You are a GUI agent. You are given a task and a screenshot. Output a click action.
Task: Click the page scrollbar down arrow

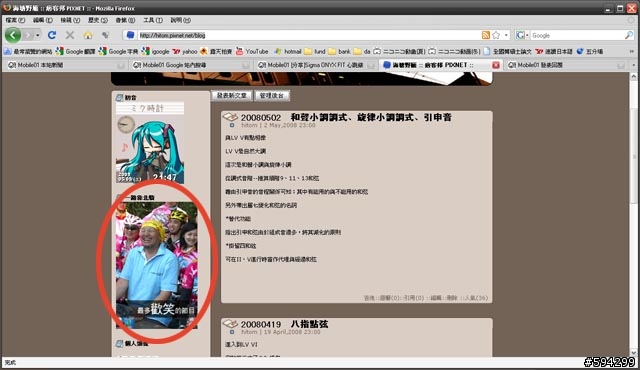pos(633,353)
